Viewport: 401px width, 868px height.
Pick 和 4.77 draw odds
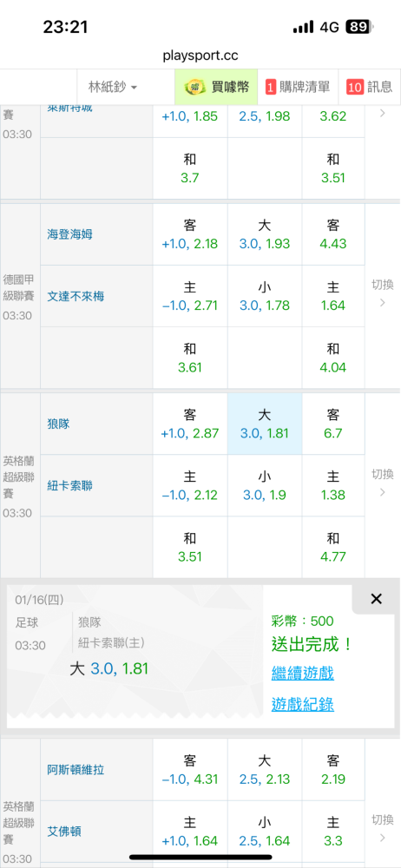pos(333,548)
